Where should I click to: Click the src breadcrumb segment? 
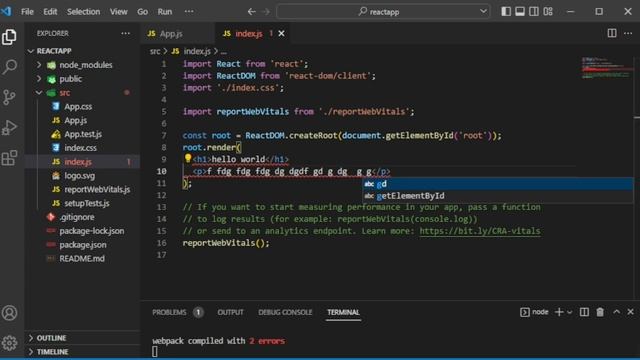click(155, 51)
